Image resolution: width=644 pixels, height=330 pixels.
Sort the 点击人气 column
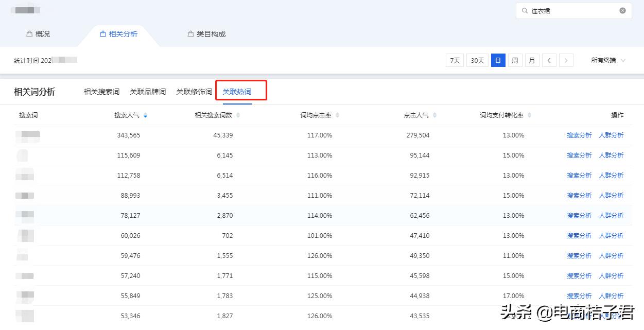(x=435, y=115)
